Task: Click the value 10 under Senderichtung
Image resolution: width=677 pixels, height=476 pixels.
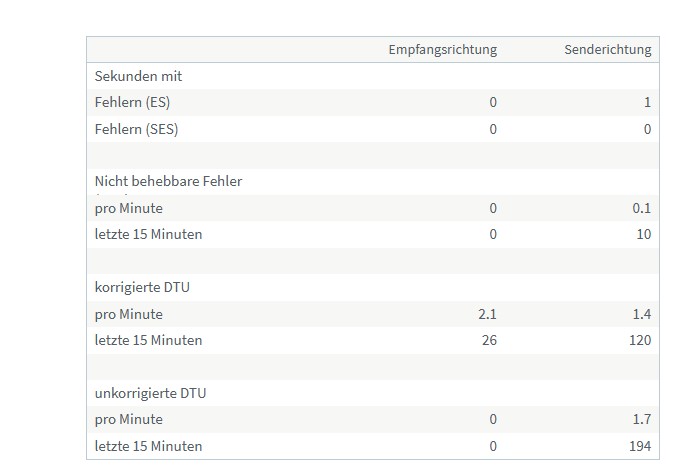Action: point(643,234)
